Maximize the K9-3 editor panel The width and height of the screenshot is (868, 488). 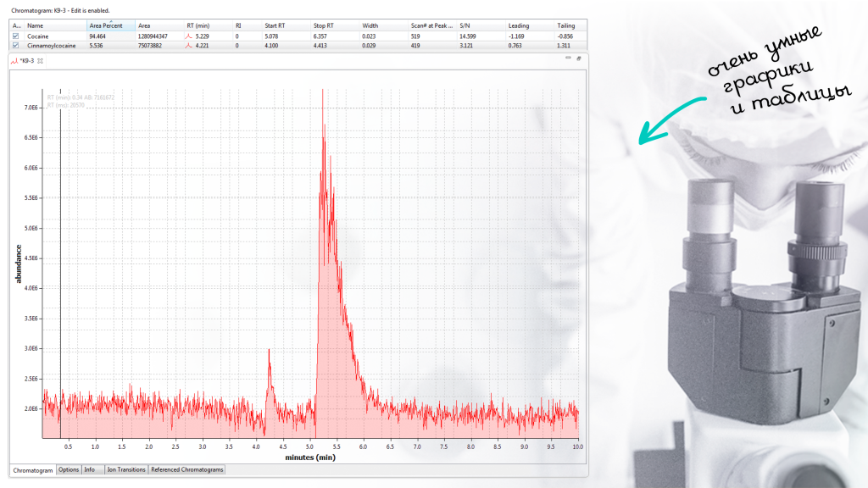(x=578, y=58)
